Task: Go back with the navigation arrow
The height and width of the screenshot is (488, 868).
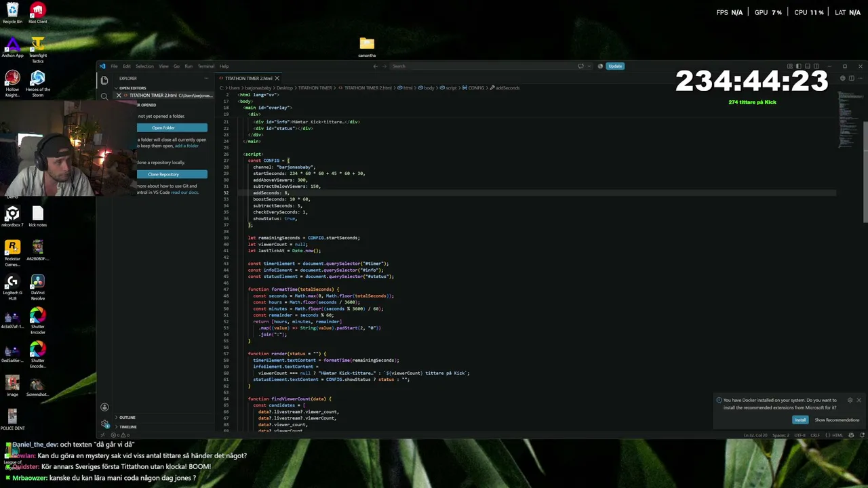Action: tap(375, 66)
